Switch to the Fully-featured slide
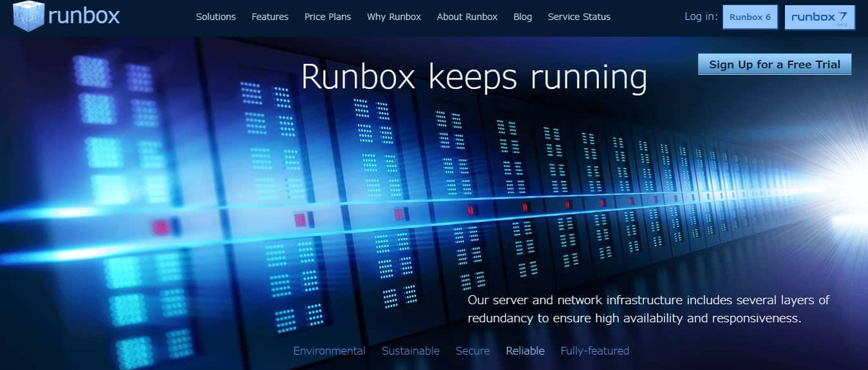 595,351
